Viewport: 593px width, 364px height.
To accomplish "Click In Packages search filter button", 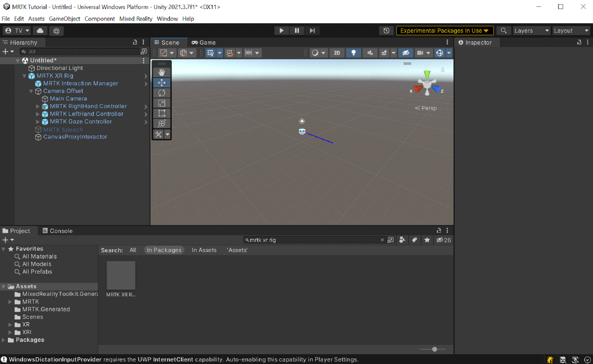I will (164, 250).
